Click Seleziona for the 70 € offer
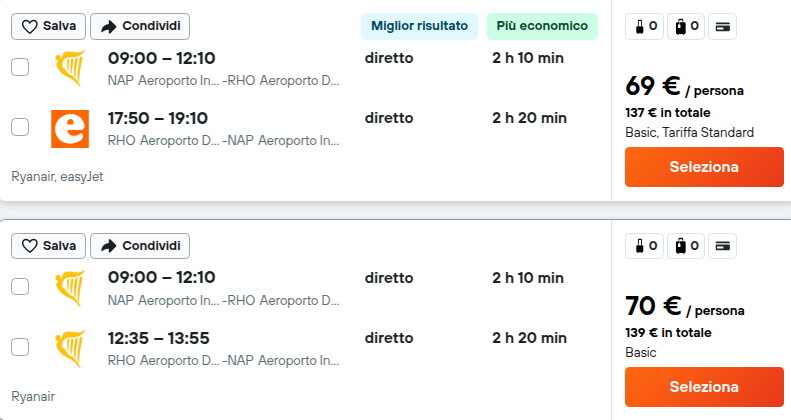 click(x=704, y=387)
